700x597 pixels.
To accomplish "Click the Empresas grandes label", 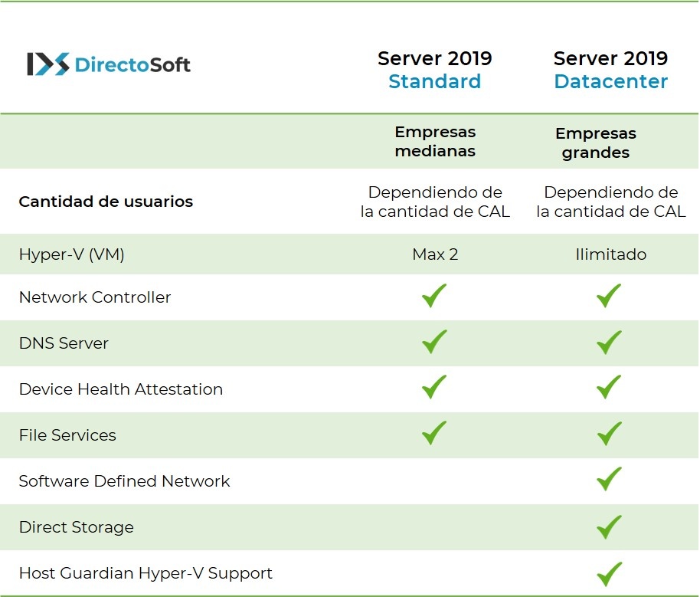I will click(596, 143).
